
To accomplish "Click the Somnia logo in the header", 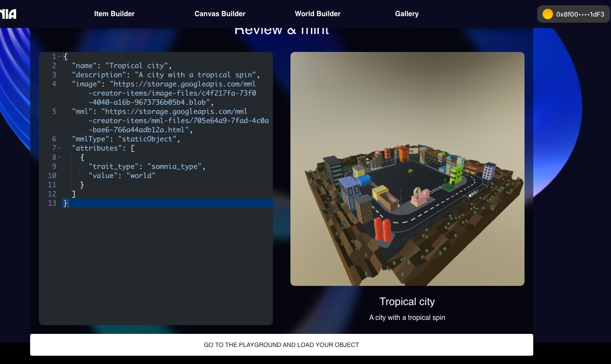I will pos(8,14).
